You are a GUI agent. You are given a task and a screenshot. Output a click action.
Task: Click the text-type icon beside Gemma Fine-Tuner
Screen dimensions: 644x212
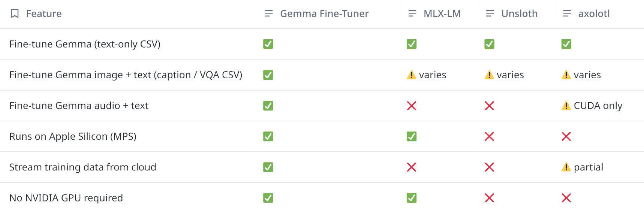pyautogui.click(x=268, y=13)
